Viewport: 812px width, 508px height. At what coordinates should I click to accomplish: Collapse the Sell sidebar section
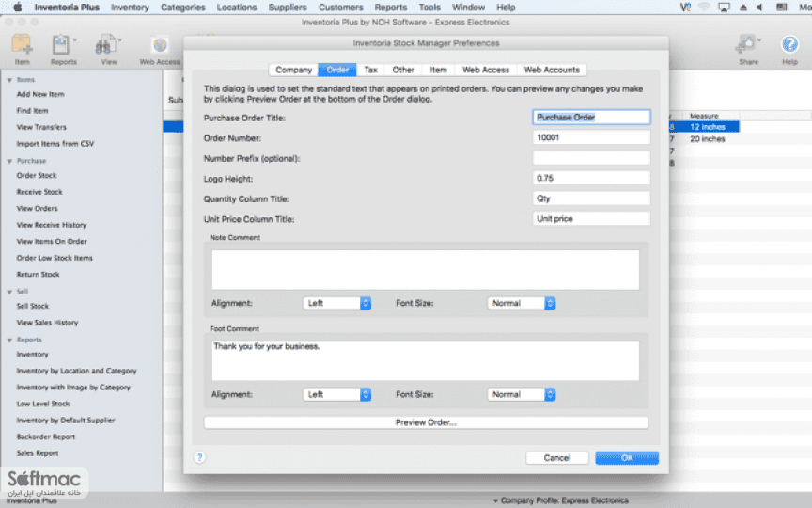pos(9,293)
